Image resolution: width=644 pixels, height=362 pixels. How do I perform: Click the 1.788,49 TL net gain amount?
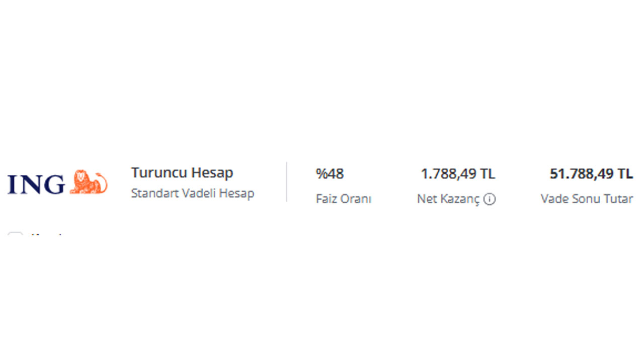(458, 174)
